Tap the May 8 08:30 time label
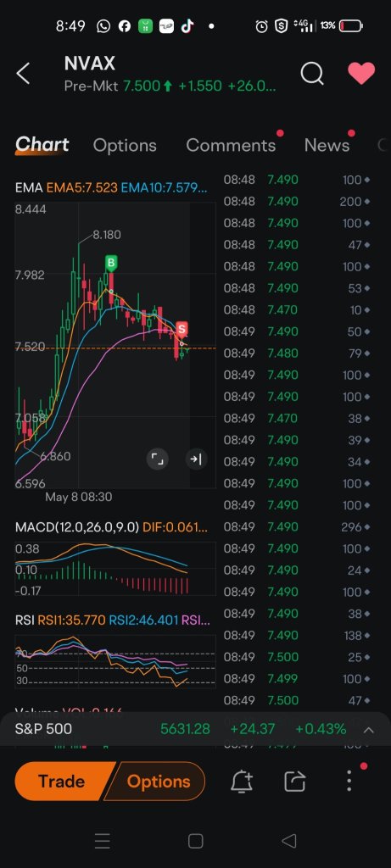The width and height of the screenshot is (391, 868). (x=78, y=497)
